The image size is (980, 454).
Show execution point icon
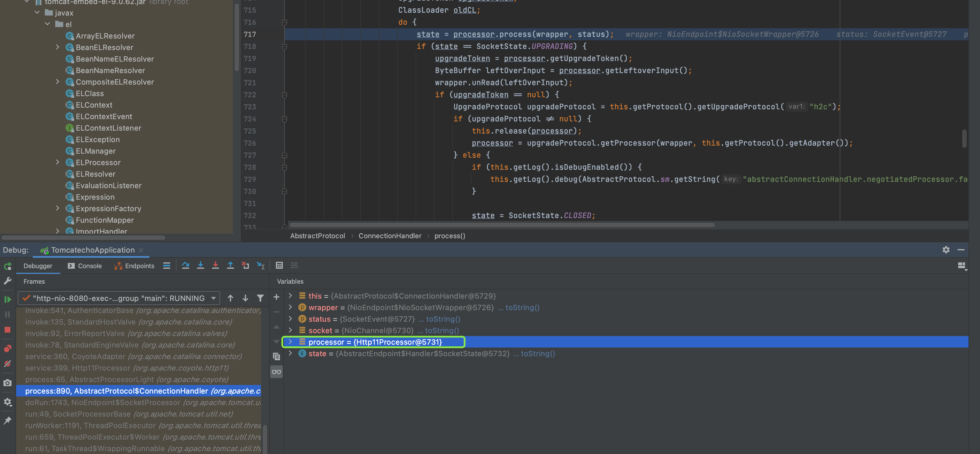(x=167, y=266)
